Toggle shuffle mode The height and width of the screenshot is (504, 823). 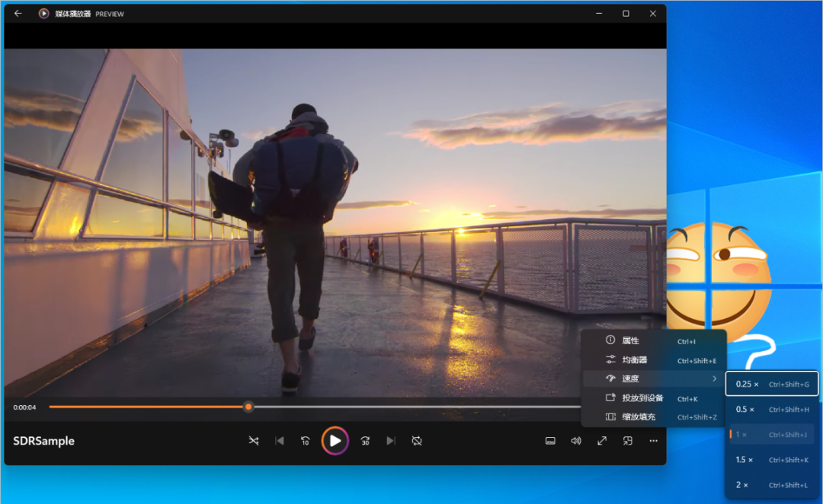tap(254, 441)
